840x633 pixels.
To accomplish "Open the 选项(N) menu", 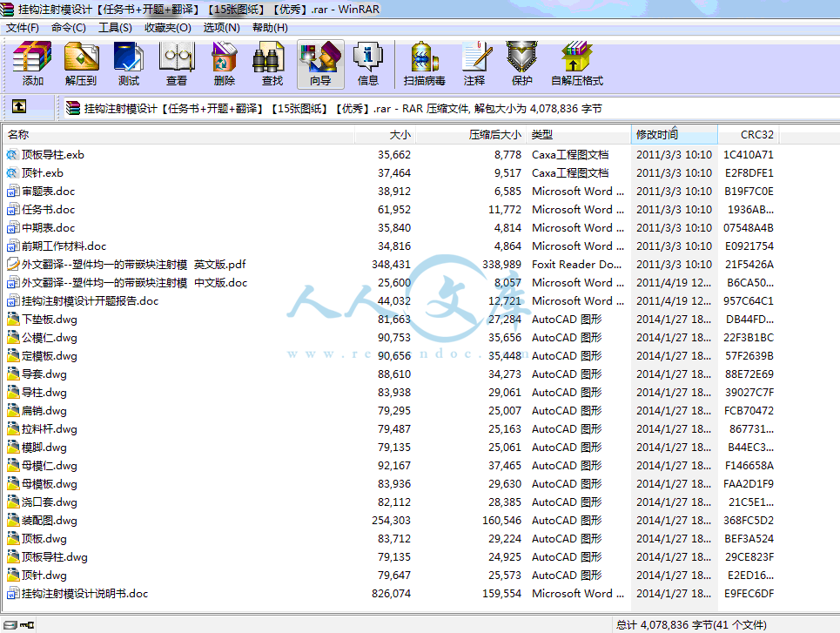I will click(x=222, y=28).
